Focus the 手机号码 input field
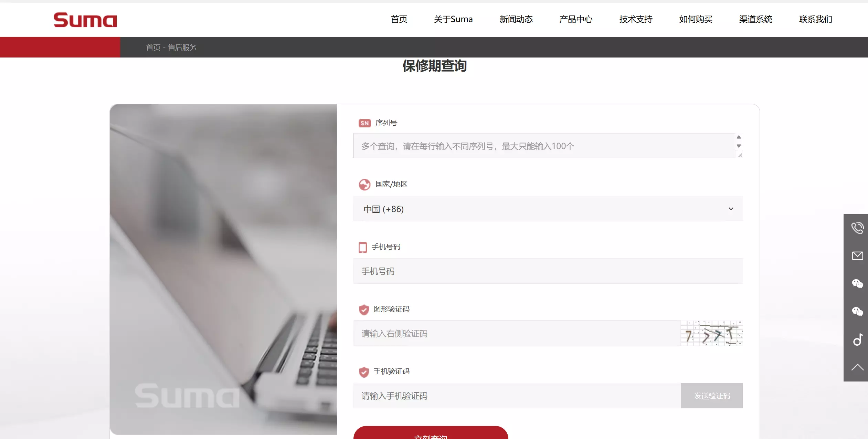The image size is (868, 439). click(548, 271)
